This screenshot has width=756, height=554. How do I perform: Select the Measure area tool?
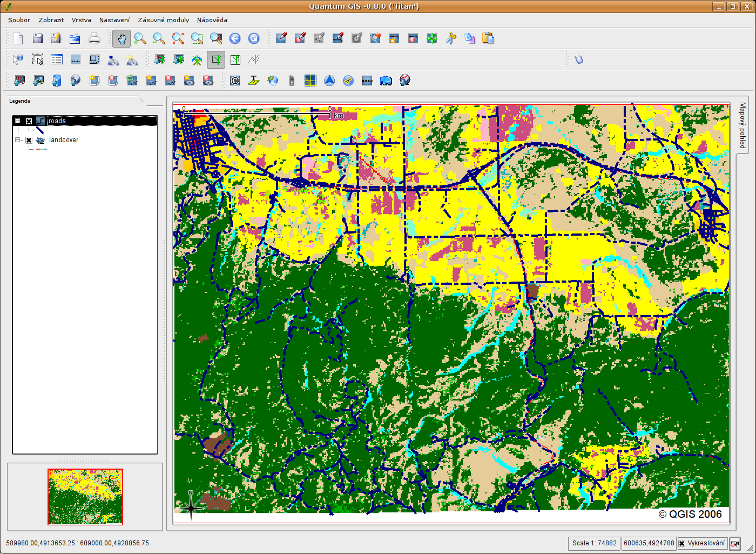[x=94, y=59]
